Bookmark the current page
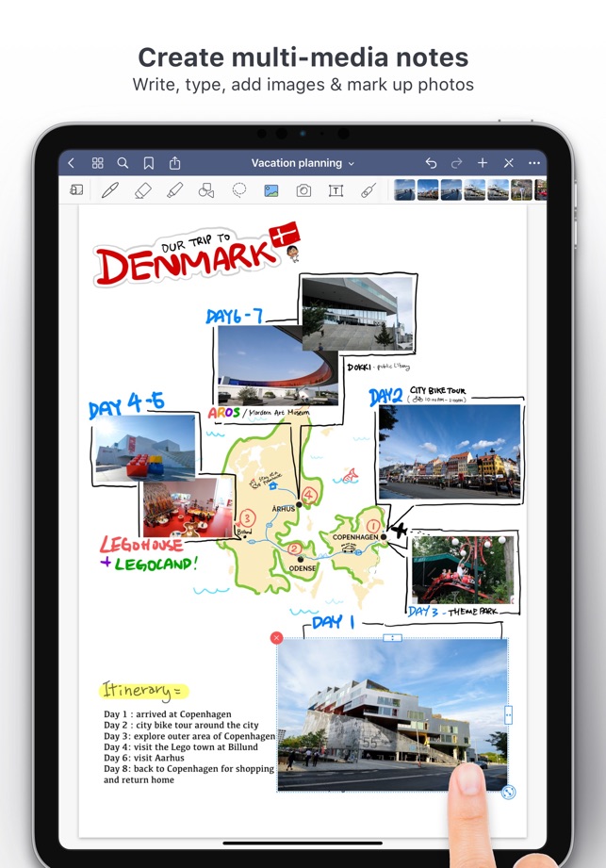Viewport: 606px width, 868px height. coord(148,163)
